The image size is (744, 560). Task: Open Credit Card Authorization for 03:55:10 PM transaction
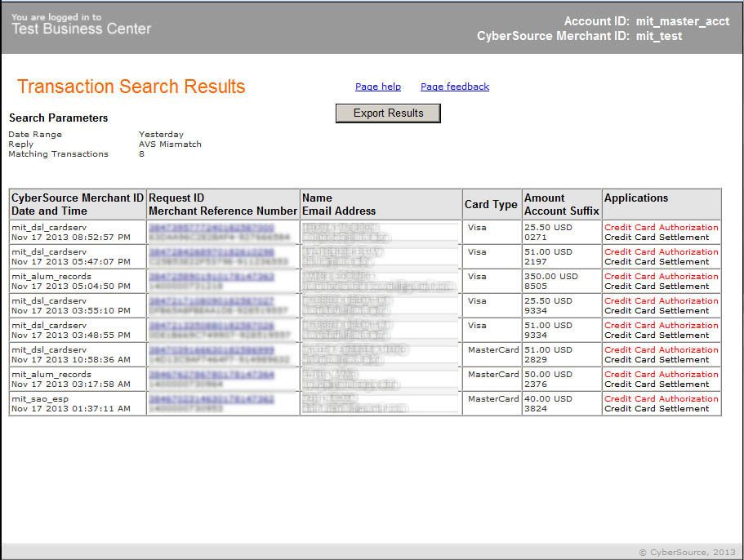tap(661, 301)
